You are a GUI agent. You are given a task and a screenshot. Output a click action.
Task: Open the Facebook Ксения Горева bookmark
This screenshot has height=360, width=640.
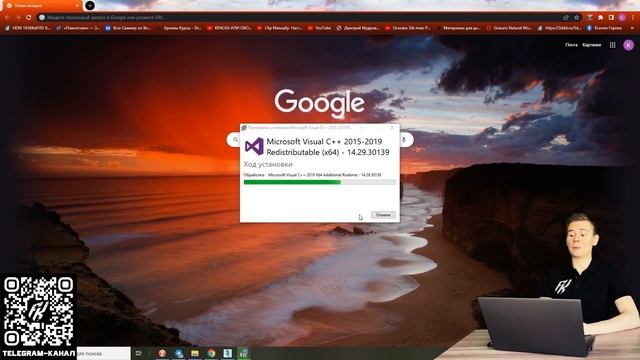pos(604,28)
